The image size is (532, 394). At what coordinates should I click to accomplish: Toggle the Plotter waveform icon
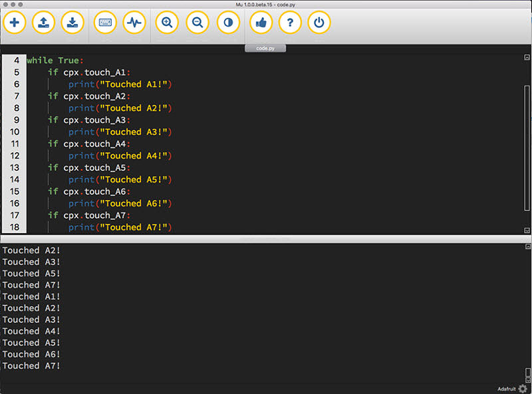(134, 22)
